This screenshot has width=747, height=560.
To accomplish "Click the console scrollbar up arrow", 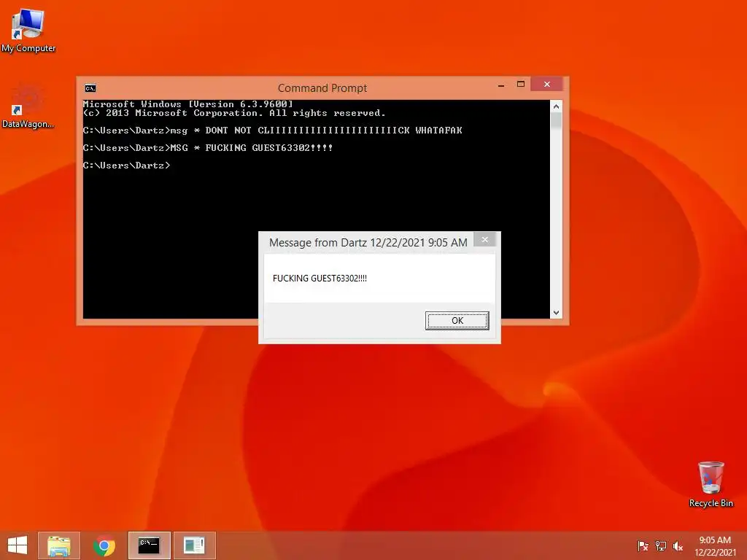I will point(556,106).
